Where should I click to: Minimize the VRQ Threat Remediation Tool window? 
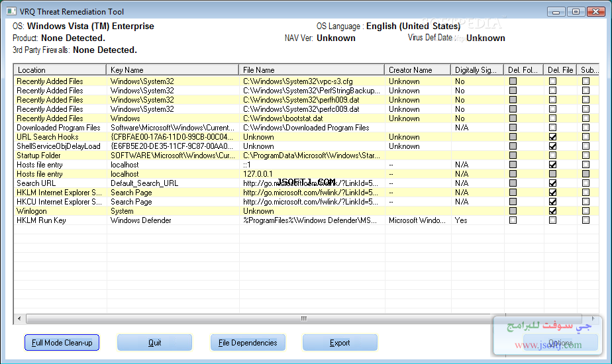pyautogui.click(x=556, y=12)
